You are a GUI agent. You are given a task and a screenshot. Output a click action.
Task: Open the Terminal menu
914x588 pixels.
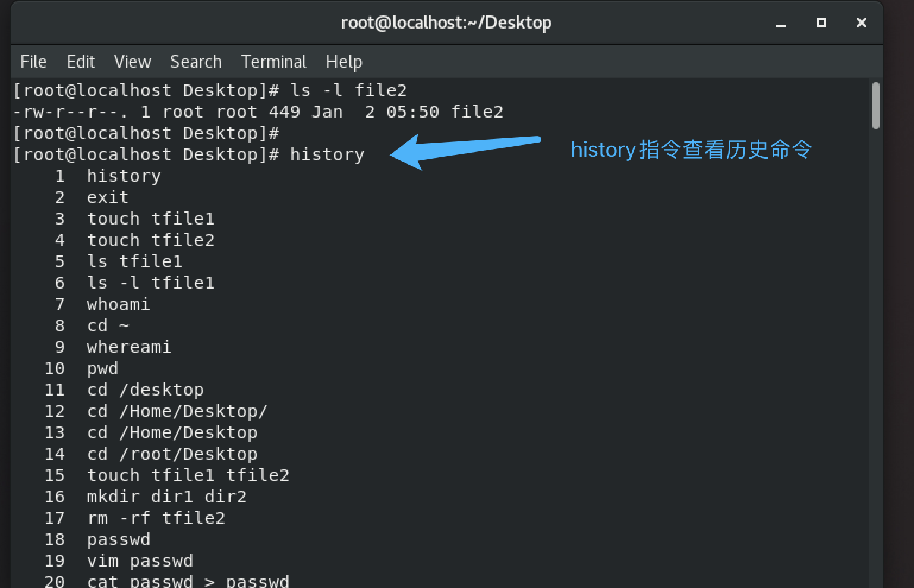273,61
